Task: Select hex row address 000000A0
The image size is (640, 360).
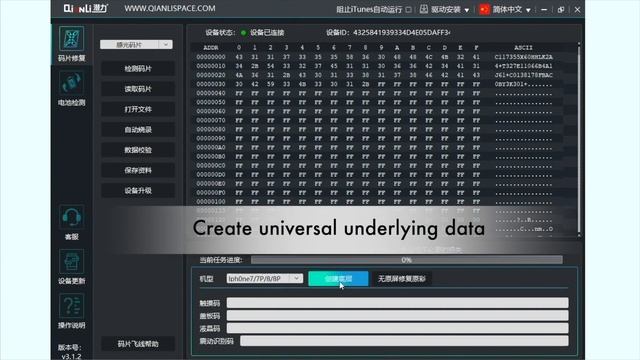Action: click(x=211, y=147)
